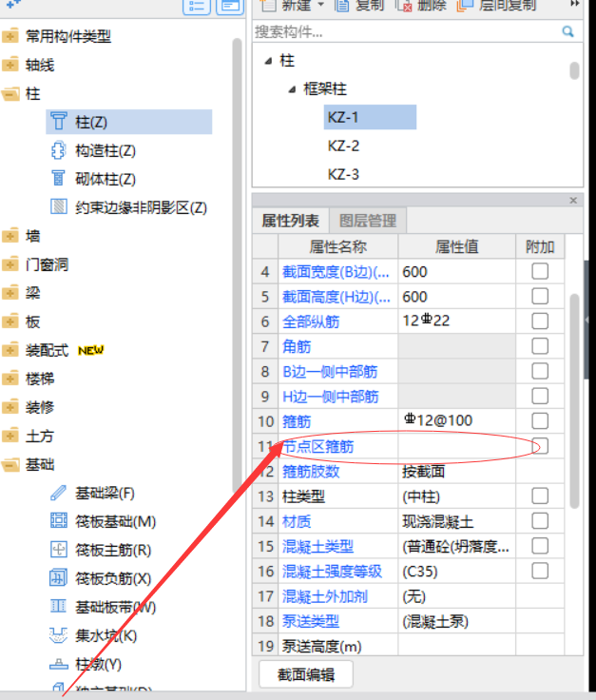Select the 砌体柱(Z) masonry column icon

58,179
